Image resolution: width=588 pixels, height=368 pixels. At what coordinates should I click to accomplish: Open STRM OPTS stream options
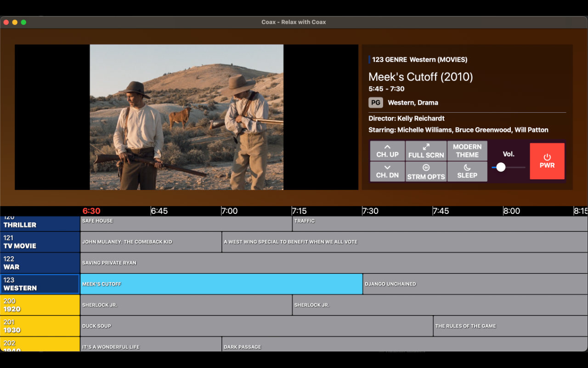pos(426,171)
